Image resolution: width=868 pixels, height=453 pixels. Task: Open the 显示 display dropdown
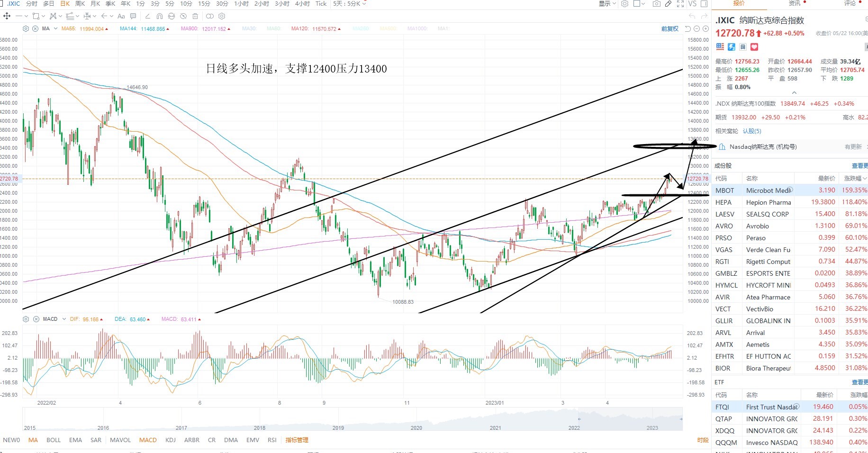click(607, 4)
